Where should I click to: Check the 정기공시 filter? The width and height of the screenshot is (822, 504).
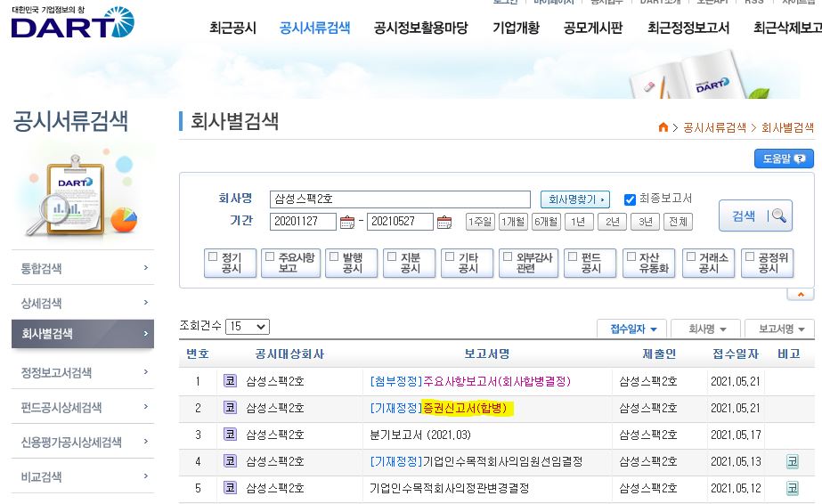pyautogui.click(x=213, y=256)
